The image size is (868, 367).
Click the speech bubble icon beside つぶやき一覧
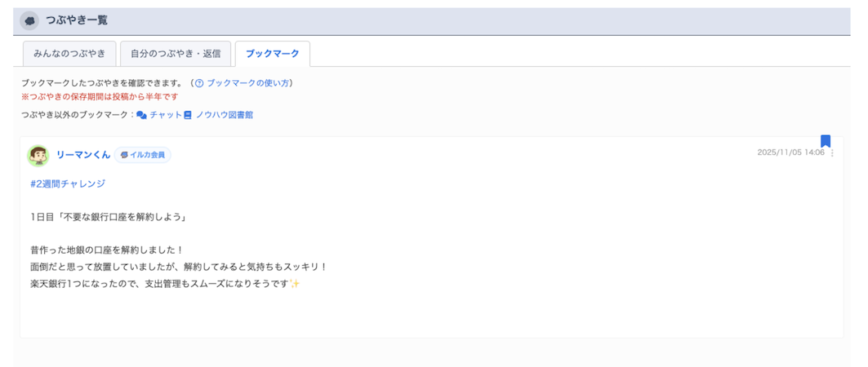click(x=29, y=21)
